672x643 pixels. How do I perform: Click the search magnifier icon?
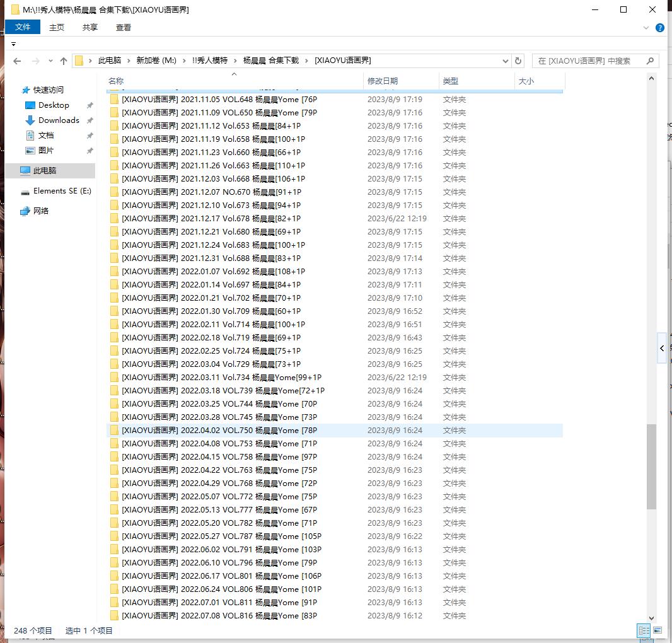point(650,61)
